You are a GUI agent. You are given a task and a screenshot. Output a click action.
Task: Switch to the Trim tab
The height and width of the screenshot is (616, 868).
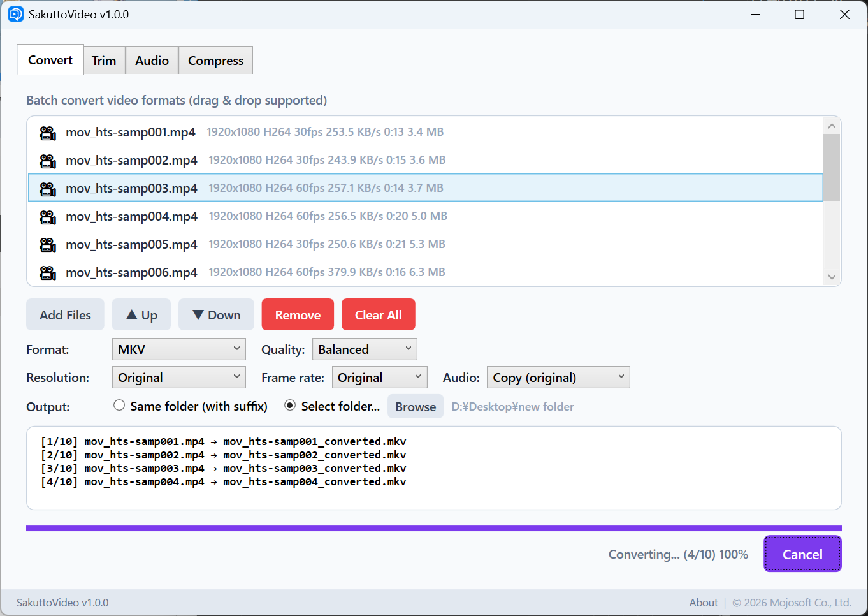coord(104,61)
